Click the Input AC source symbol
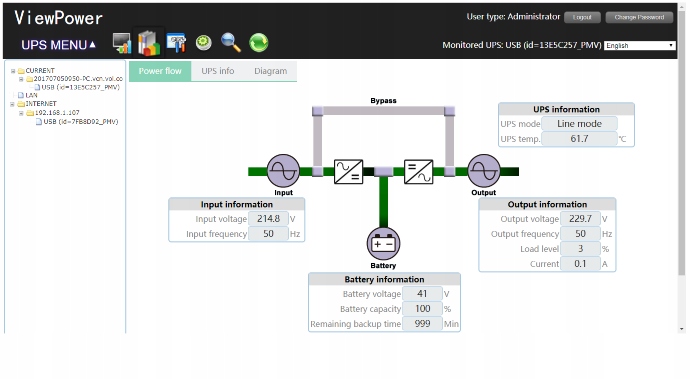This screenshot has height=379, width=691. tap(283, 171)
